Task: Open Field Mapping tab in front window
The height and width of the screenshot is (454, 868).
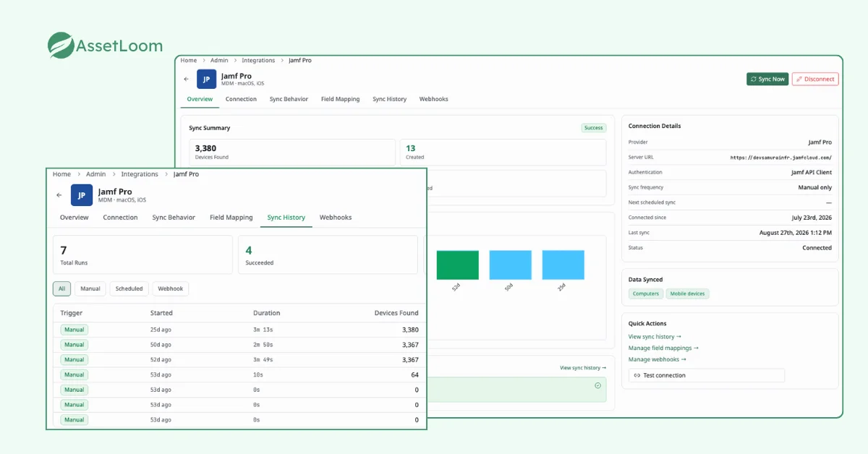Action: 231,218
